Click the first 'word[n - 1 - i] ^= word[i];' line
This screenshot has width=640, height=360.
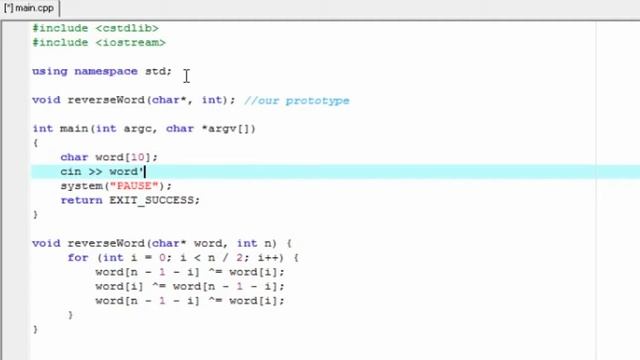(x=190, y=272)
